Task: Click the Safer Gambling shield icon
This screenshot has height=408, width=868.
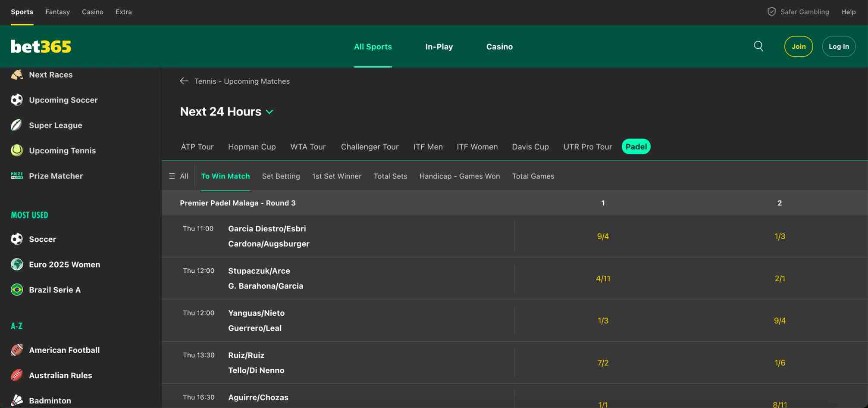Action: (x=771, y=12)
